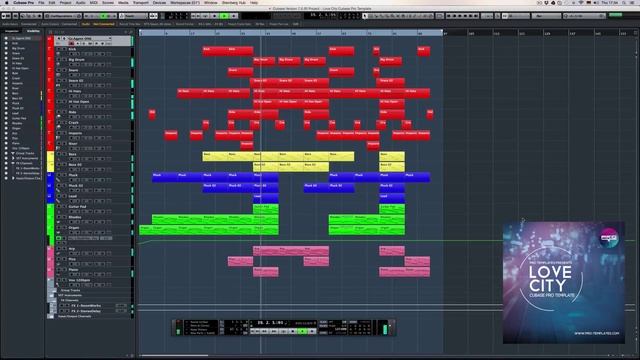The height and width of the screenshot is (360, 640).
Task: Mute the Kick track
Action: pyautogui.click(x=59, y=49)
